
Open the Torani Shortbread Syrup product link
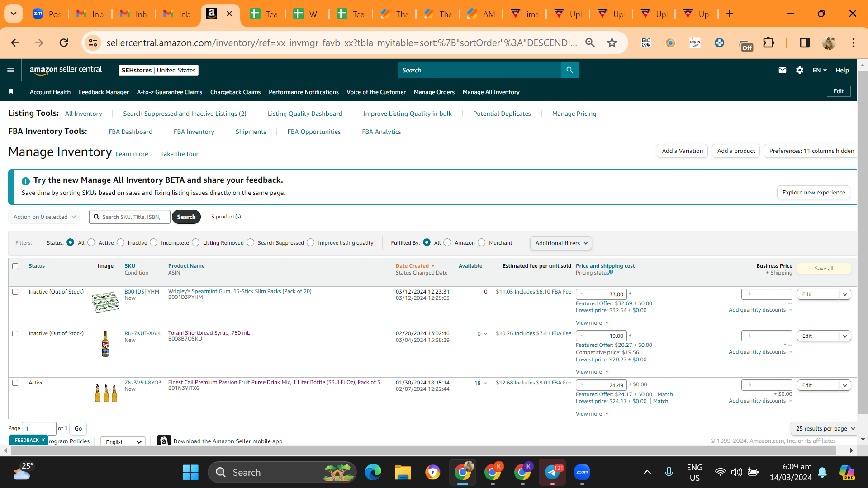209,333
